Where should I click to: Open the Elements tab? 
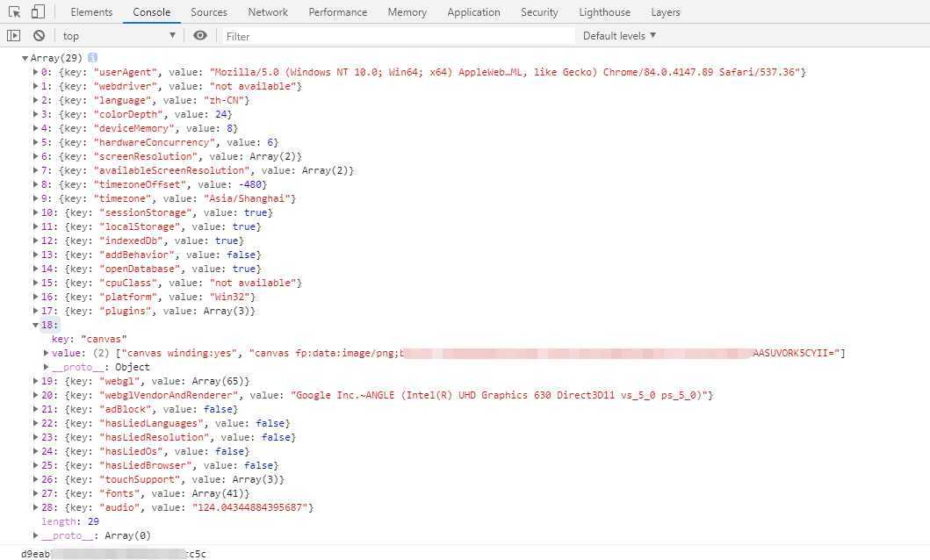coord(91,12)
